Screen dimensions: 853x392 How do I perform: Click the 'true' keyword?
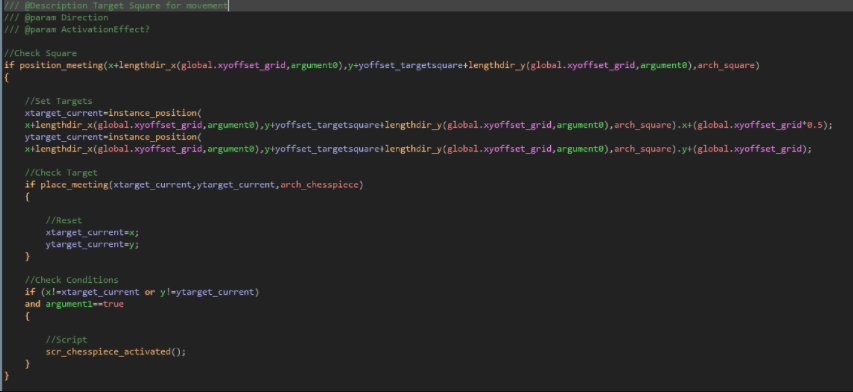click(113, 304)
